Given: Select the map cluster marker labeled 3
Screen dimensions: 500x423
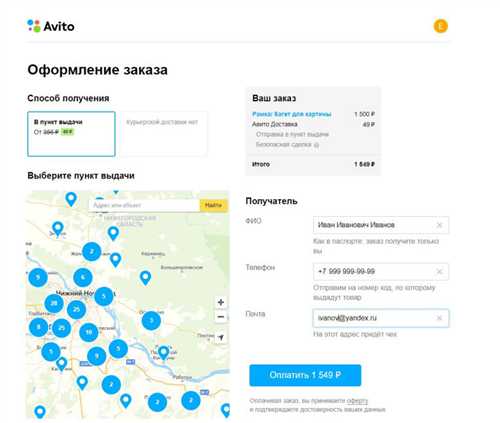Looking at the screenshot, I should point(151,320).
